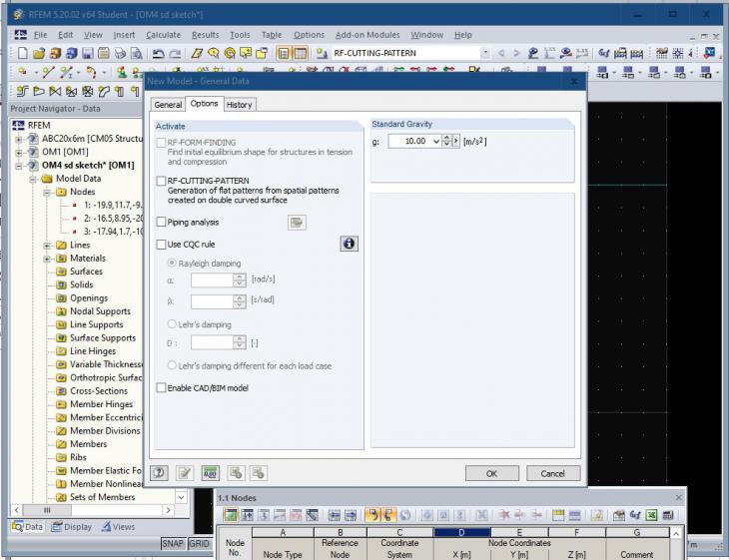The width and height of the screenshot is (729, 560).
Task: Click the Save diskette icon in toolbar
Action: [x=88, y=53]
